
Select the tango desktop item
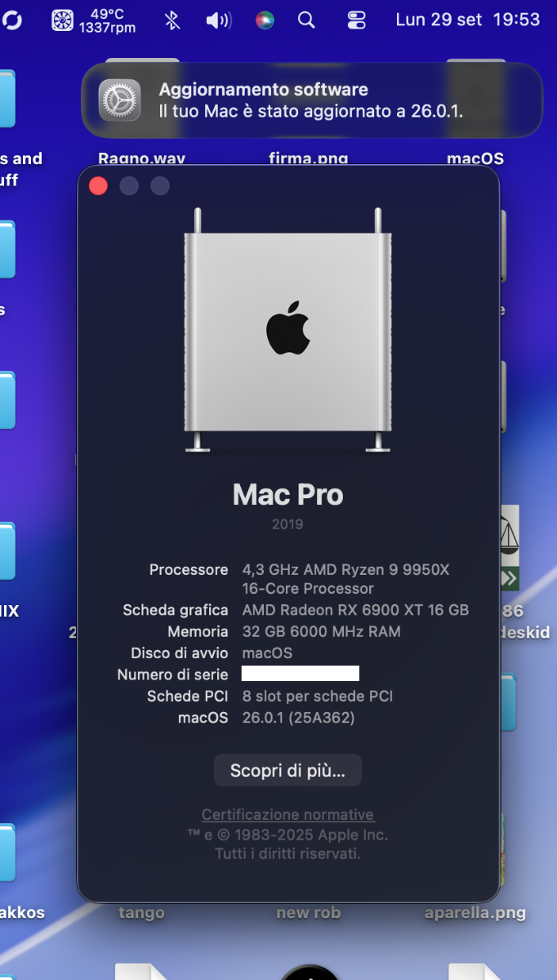pyautogui.click(x=141, y=912)
